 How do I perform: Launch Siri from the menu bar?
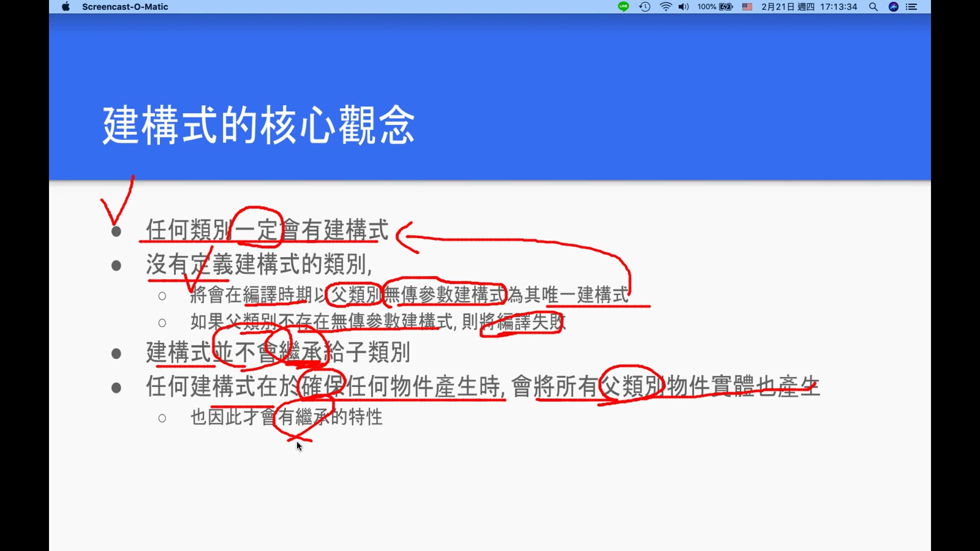tap(893, 7)
